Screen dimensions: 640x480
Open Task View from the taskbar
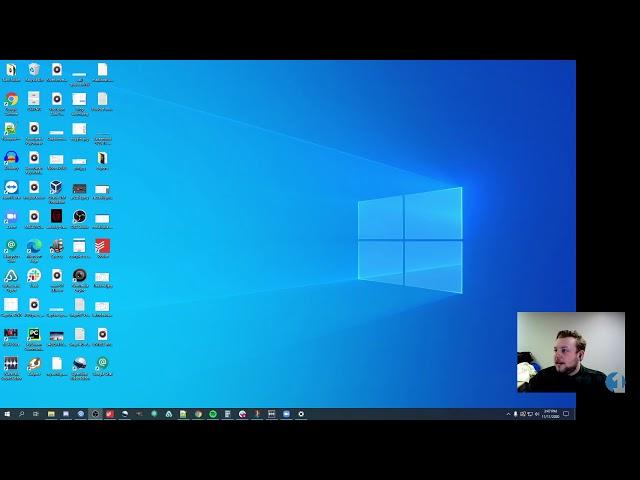[36, 414]
